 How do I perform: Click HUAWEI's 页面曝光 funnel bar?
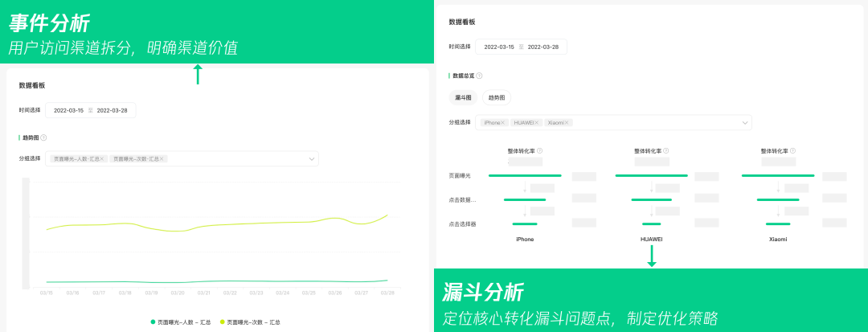pos(652,175)
